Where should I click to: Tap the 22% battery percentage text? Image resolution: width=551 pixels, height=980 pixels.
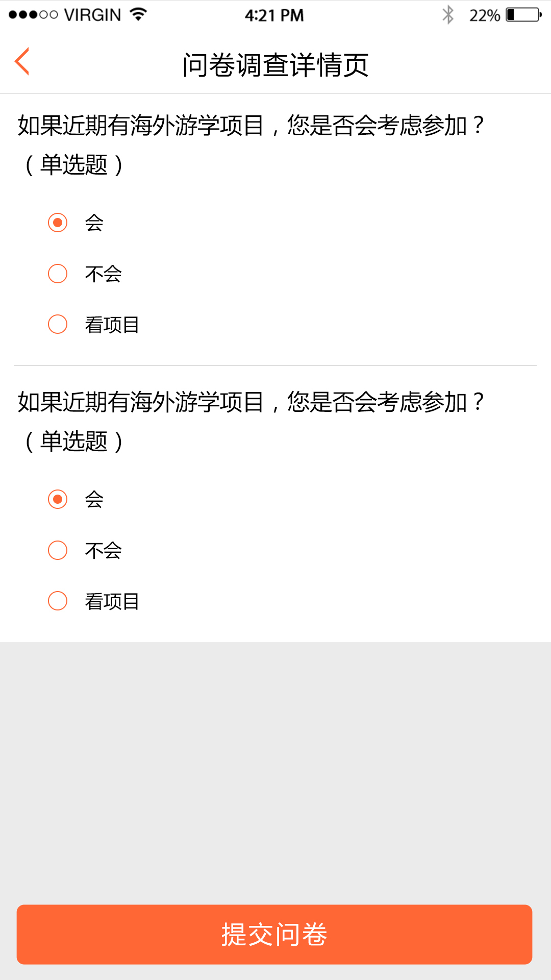point(484,15)
